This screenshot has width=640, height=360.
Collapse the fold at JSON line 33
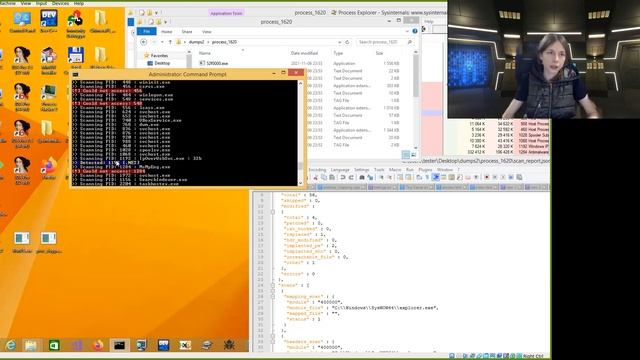click(273, 336)
